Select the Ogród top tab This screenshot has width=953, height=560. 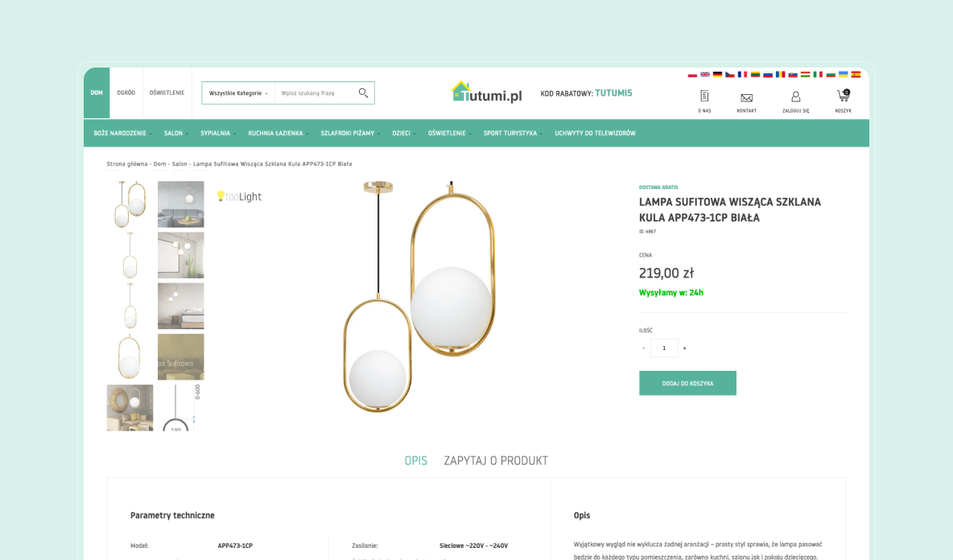[126, 93]
